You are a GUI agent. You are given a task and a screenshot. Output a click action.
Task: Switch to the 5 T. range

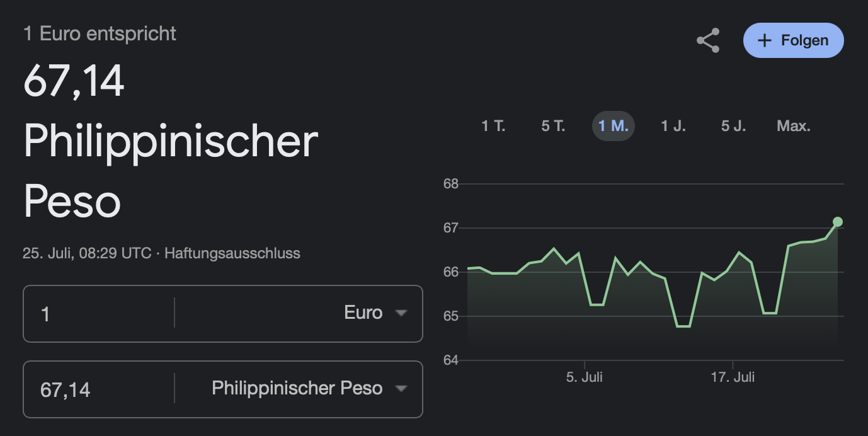pos(553,126)
